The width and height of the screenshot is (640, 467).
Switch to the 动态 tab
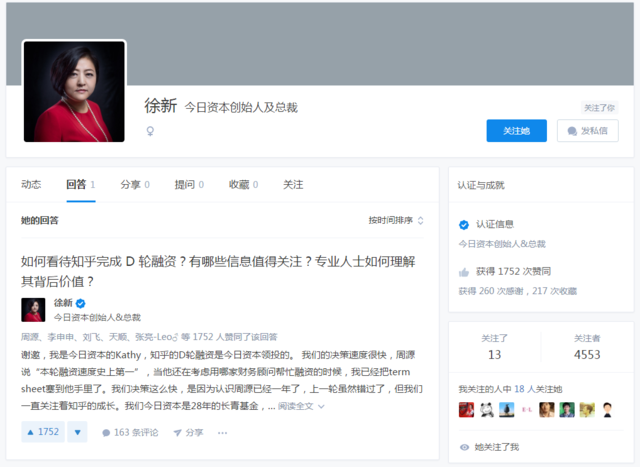tap(31, 184)
